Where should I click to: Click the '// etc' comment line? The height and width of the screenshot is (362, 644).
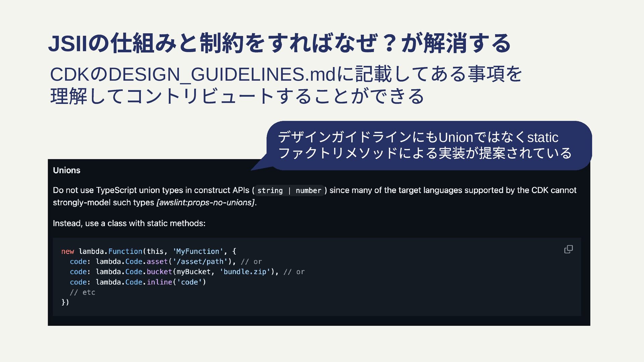click(x=83, y=292)
